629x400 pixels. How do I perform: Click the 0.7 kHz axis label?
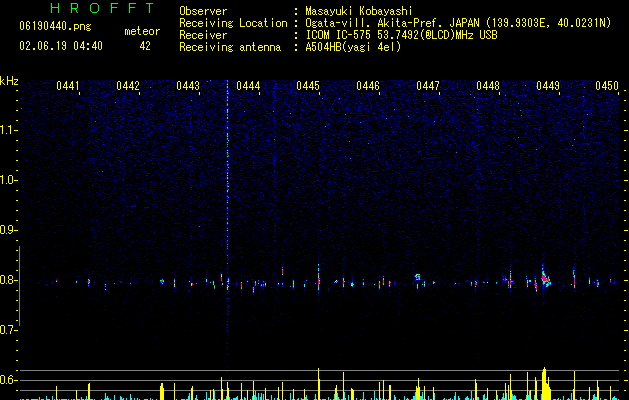point(9,330)
